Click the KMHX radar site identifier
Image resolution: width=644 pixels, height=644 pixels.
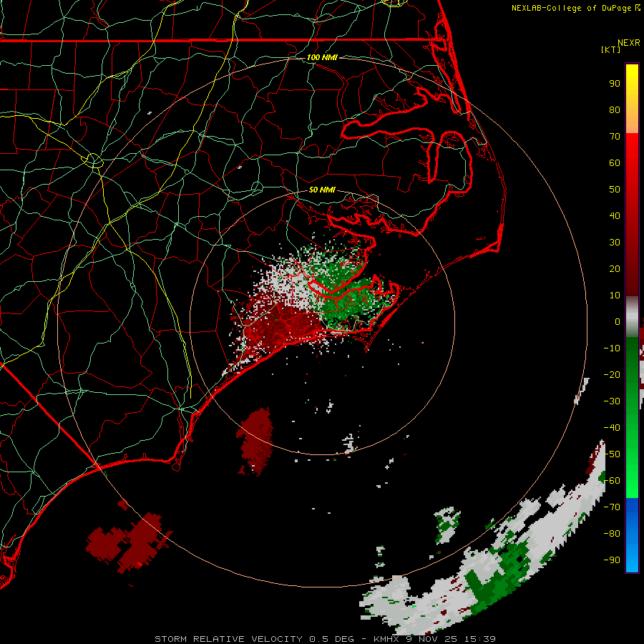(386, 639)
